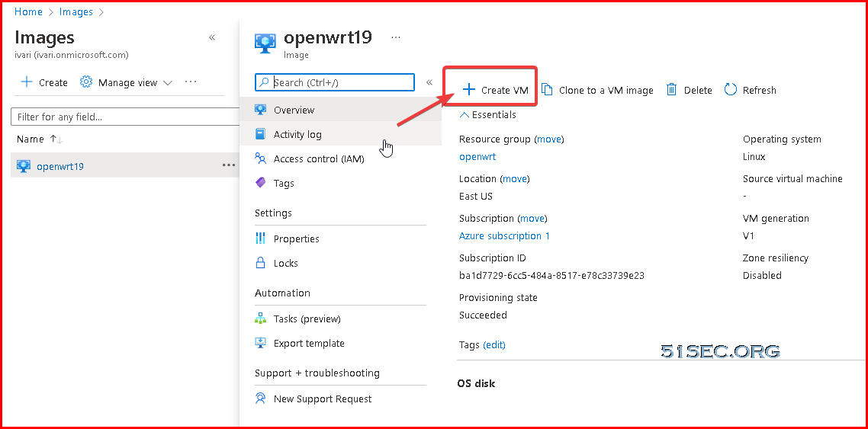Click the Refresh circular arrow icon
868x429 pixels.
click(x=731, y=90)
